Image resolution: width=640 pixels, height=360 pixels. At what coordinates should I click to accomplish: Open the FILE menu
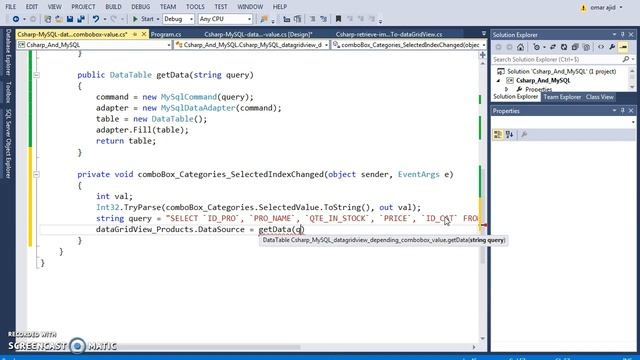pyautogui.click(x=11, y=7)
